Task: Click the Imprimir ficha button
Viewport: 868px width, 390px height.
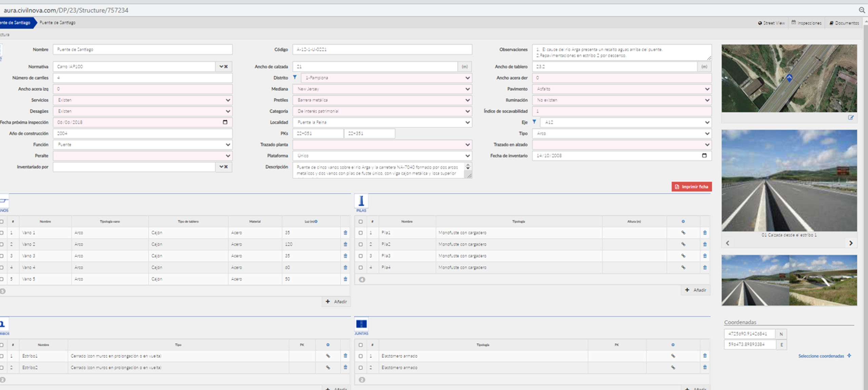Action: click(x=691, y=187)
